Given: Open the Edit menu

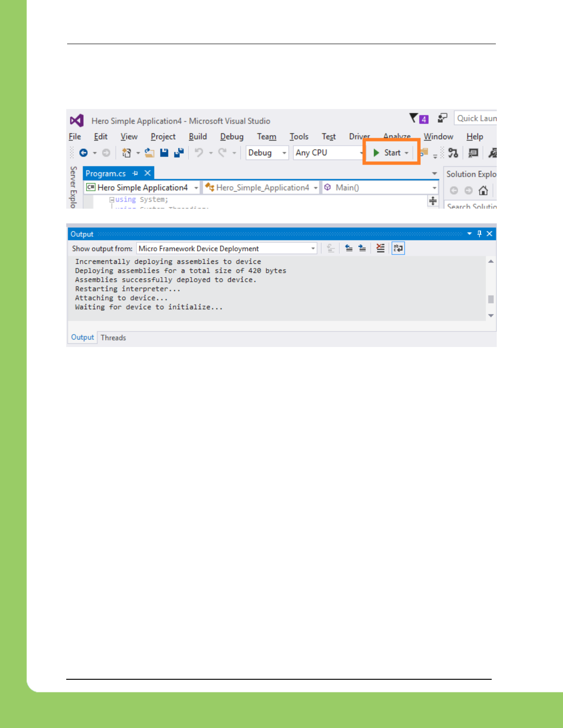Looking at the screenshot, I should point(101,136).
